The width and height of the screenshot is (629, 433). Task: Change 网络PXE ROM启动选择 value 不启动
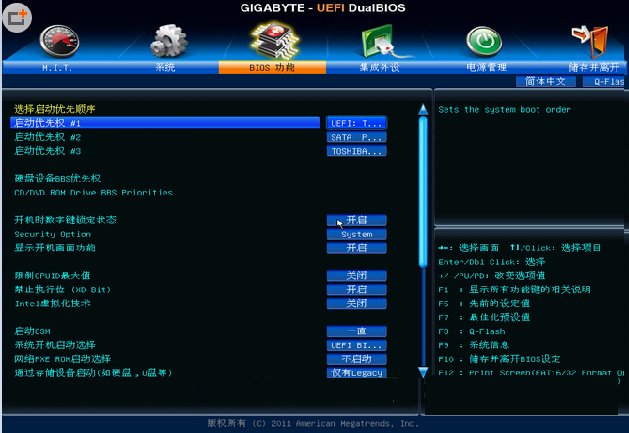[356, 359]
